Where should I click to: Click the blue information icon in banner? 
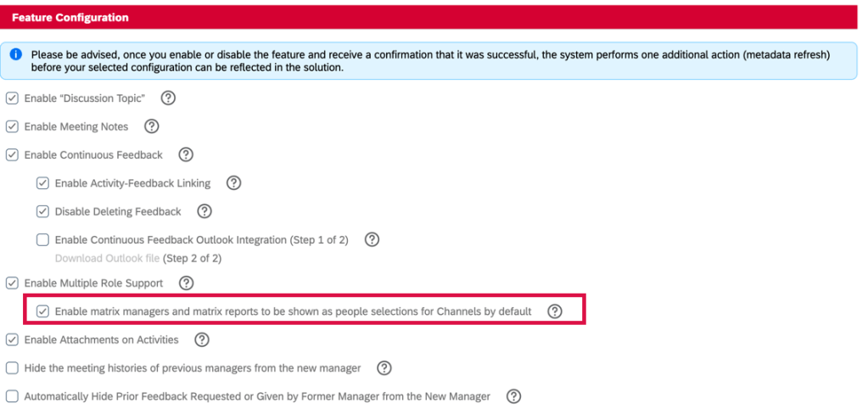tap(16, 54)
